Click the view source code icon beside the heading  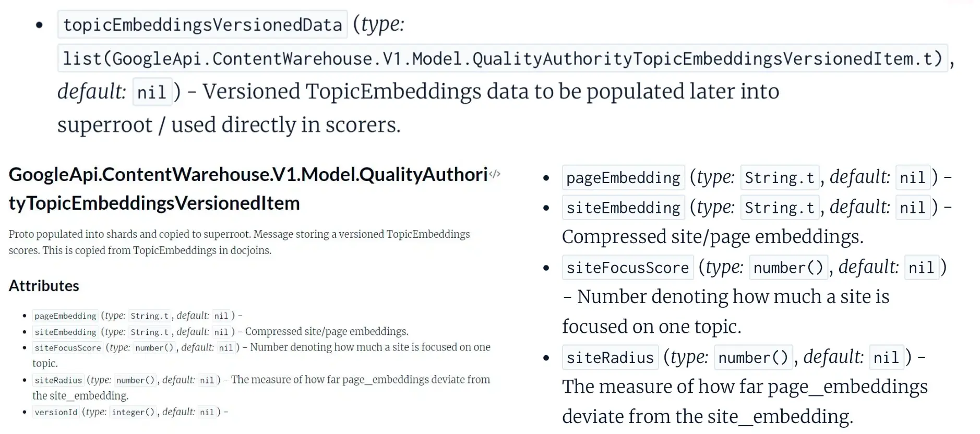pyautogui.click(x=494, y=174)
